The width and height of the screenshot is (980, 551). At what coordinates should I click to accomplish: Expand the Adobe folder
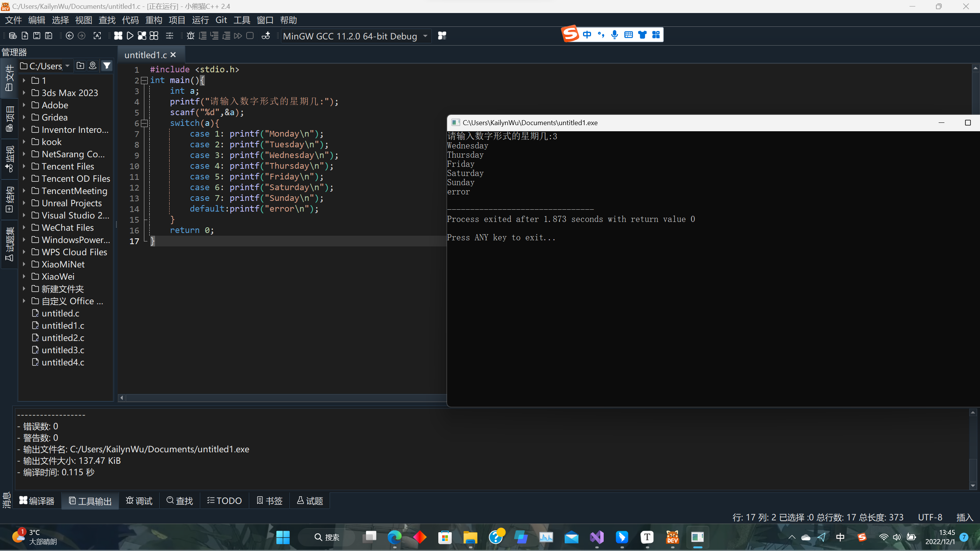pyautogui.click(x=24, y=105)
